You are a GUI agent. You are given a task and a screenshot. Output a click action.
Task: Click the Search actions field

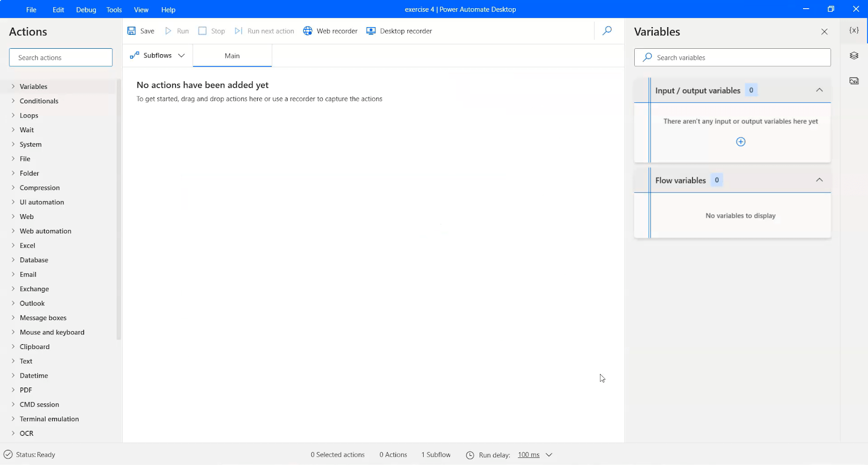(61, 57)
